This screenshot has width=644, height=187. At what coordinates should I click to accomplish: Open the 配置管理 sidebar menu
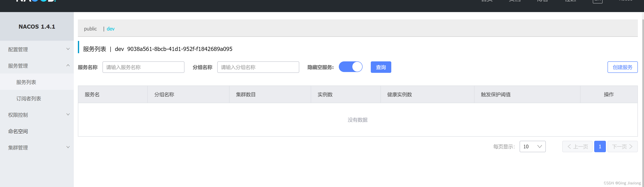[37, 49]
